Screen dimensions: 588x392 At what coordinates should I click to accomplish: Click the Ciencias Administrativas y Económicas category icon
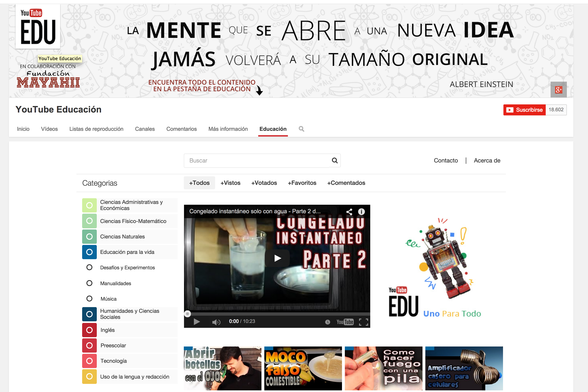pos(89,205)
